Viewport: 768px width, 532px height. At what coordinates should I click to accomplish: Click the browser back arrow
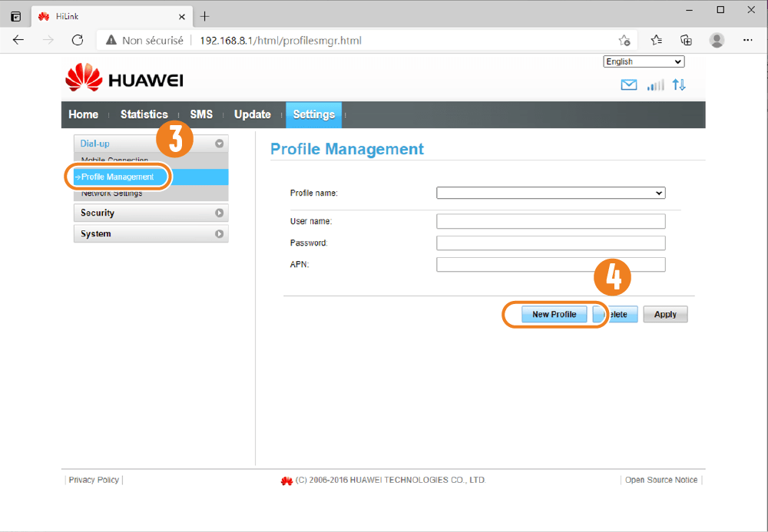[18, 40]
